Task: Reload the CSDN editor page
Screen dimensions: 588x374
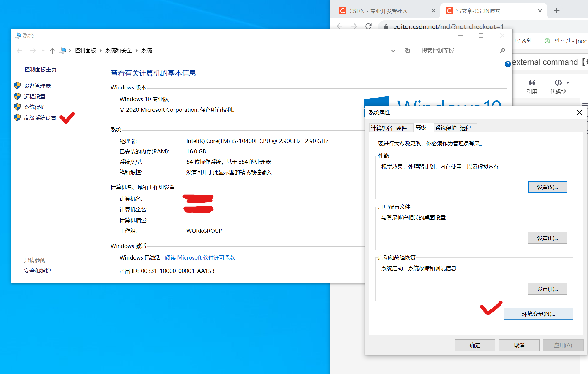Action: coord(369,26)
